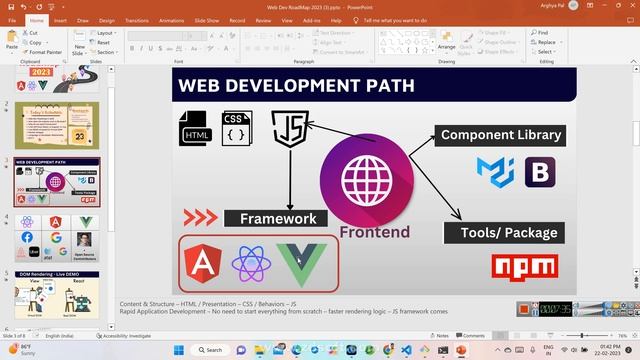Switch to the Design tab
This screenshot has height=360, width=640.
(x=107, y=20)
